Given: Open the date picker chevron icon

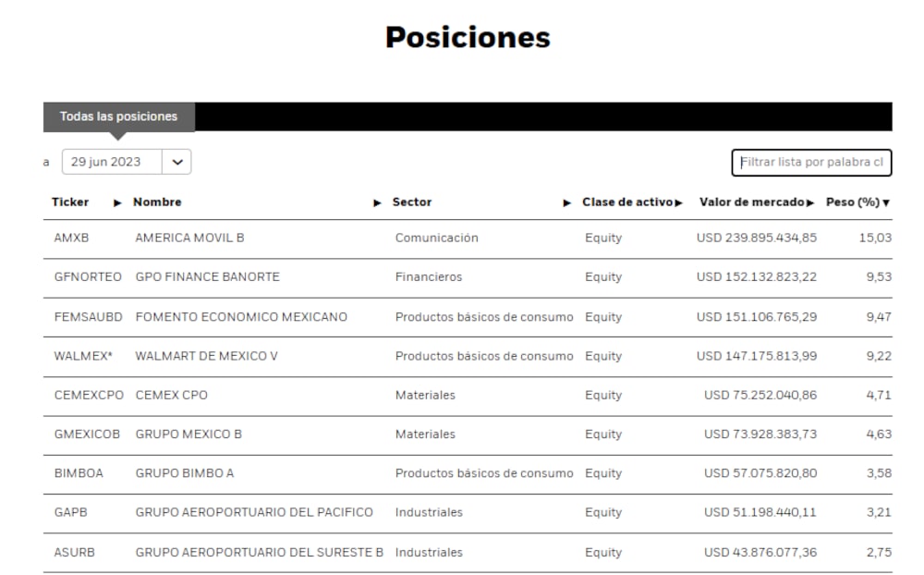Looking at the screenshot, I should pos(176,161).
